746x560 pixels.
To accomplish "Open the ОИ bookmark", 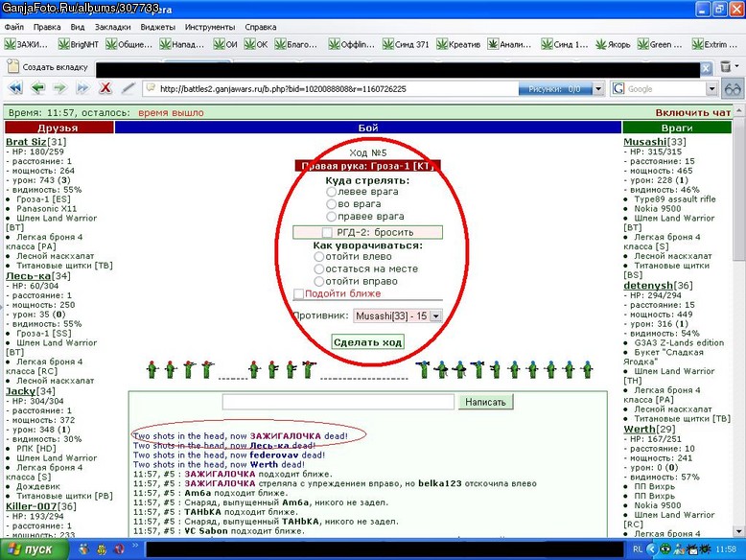I will (x=225, y=44).
